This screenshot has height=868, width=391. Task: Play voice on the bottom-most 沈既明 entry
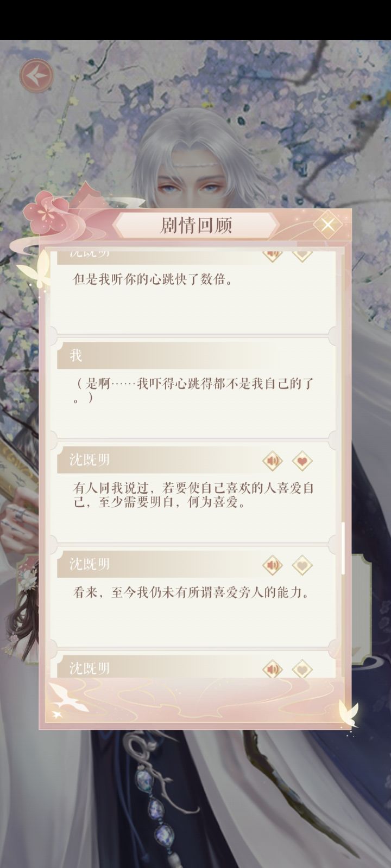pyautogui.click(x=273, y=669)
